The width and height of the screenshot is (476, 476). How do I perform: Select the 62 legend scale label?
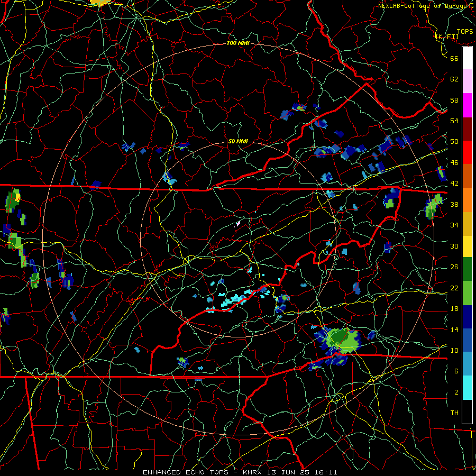[x=454, y=79]
